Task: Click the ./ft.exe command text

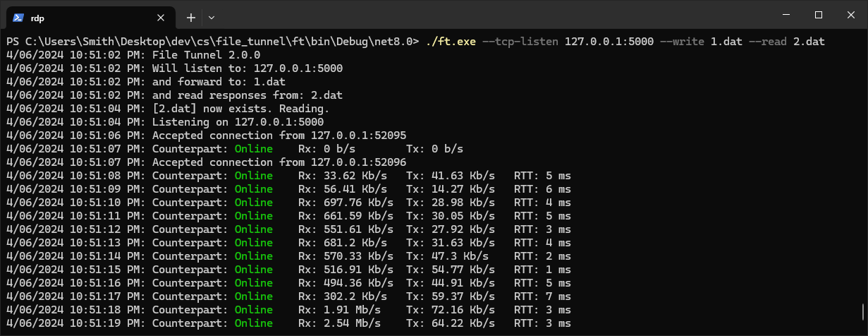Action: click(x=451, y=42)
